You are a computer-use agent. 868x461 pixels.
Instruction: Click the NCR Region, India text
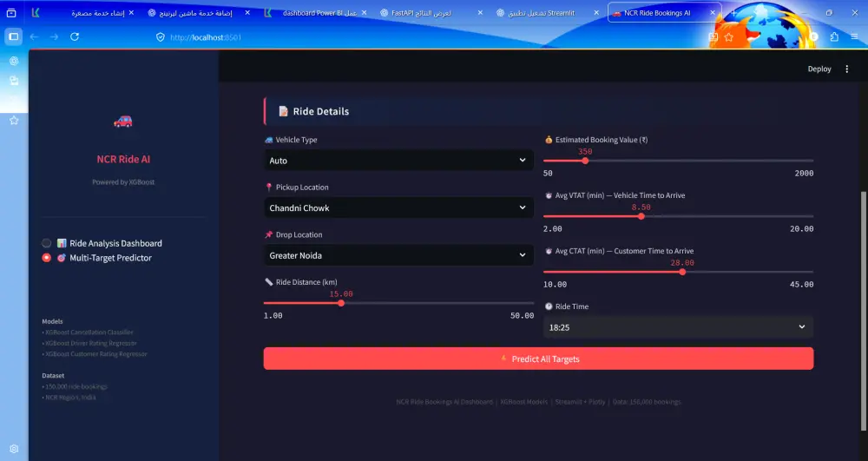coord(69,398)
